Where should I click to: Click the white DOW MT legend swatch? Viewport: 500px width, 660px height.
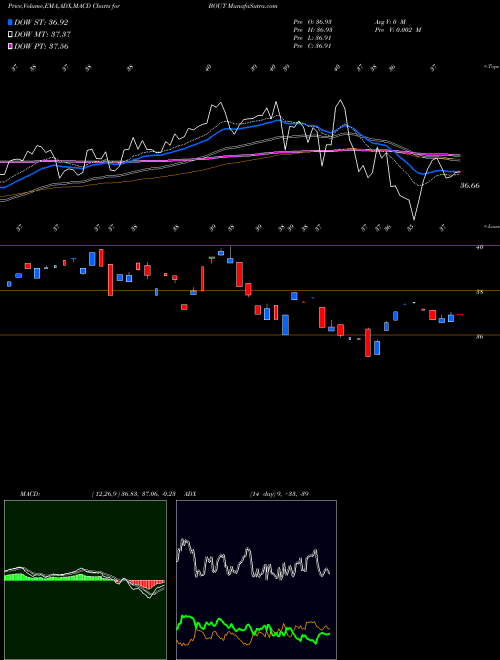10,35
